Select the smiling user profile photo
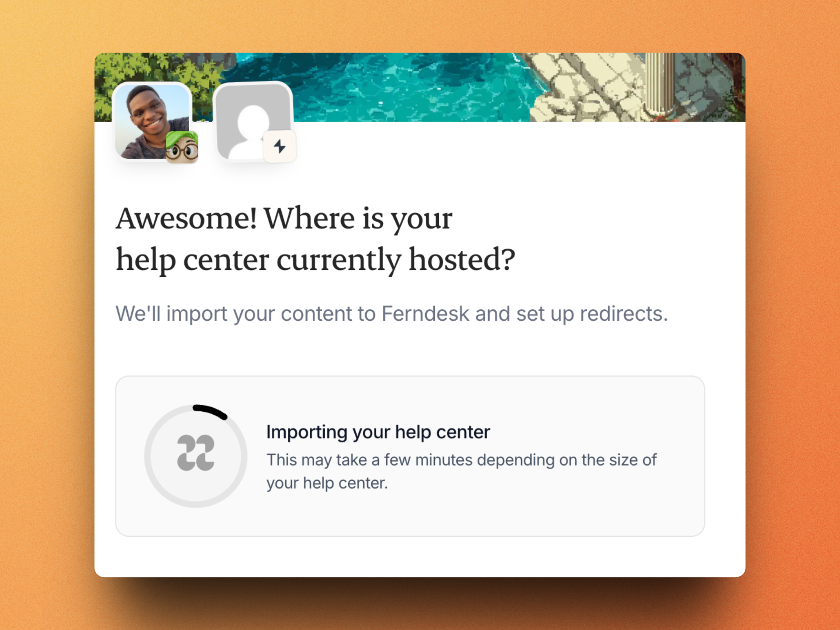Image resolution: width=840 pixels, height=630 pixels. click(151, 121)
